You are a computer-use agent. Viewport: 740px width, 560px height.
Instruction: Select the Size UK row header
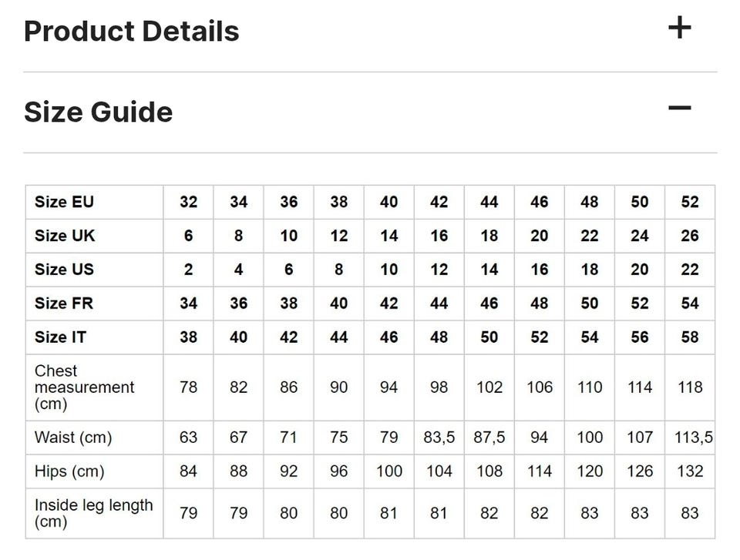65,236
